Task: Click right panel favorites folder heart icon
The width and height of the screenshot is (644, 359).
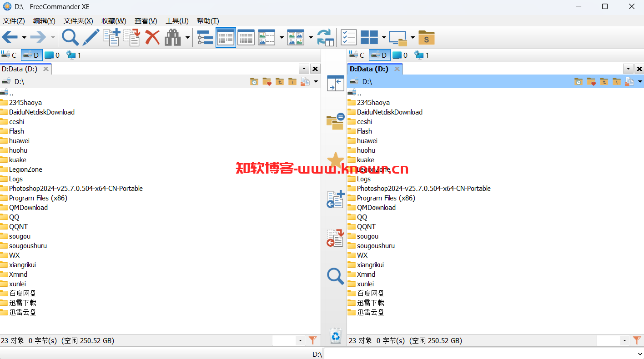Action: coord(591,82)
